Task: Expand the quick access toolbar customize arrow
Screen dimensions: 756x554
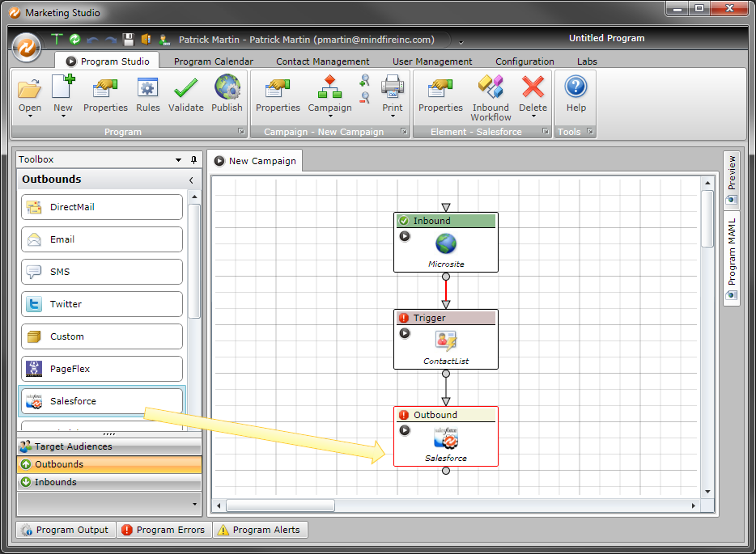Action: pos(461,42)
